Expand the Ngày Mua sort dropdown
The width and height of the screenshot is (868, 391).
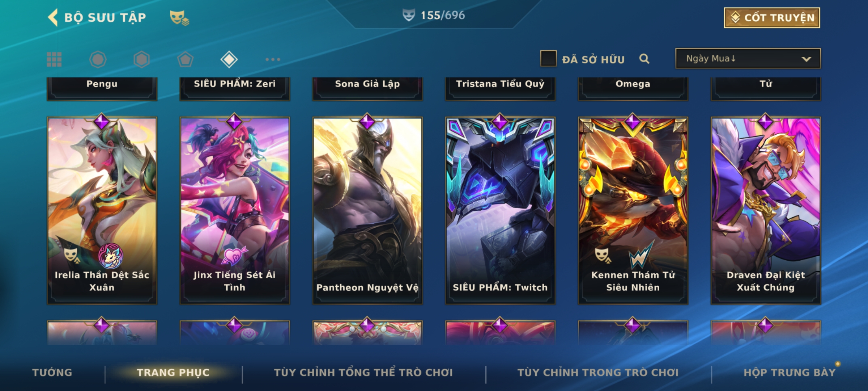click(x=748, y=58)
